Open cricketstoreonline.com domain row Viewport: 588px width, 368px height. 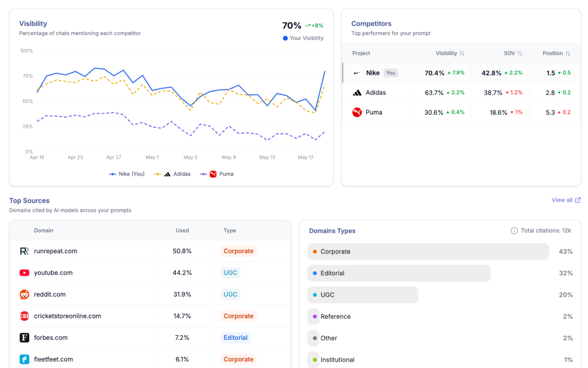(x=150, y=316)
